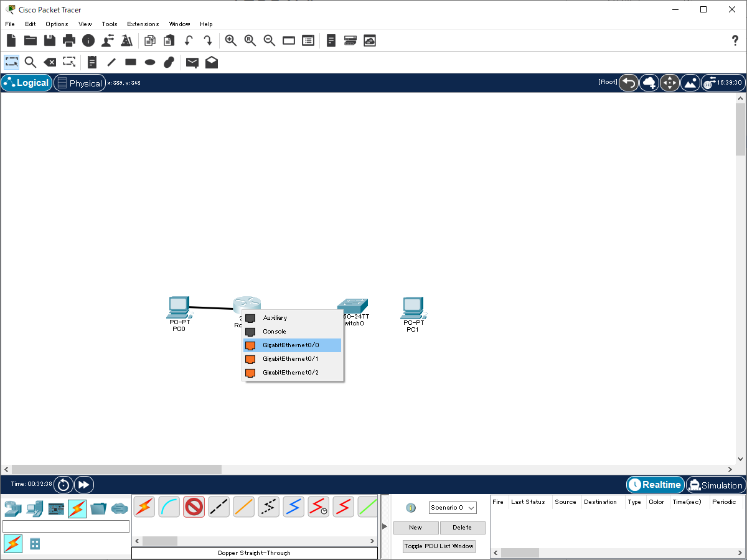Pick GigabitEthernet0/2 from the port list
747x560 pixels.
coord(291,373)
